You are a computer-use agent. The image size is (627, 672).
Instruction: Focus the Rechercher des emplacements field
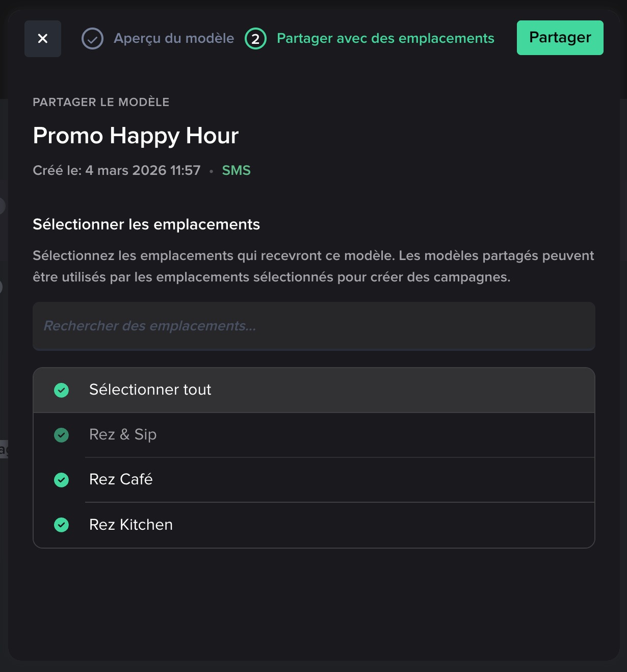pyautogui.click(x=313, y=326)
